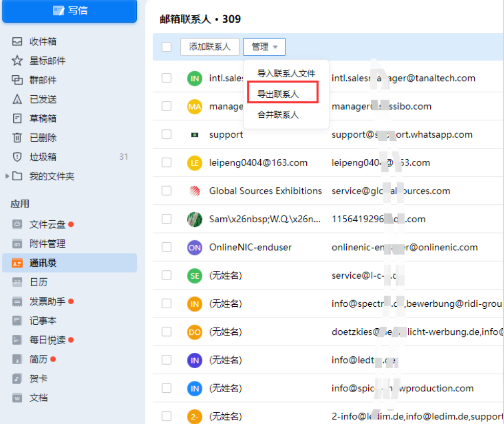Viewport: 504px width, 424px height.
Task: Expand the 我的文件夹 folder tree
Action: (7, 176)
